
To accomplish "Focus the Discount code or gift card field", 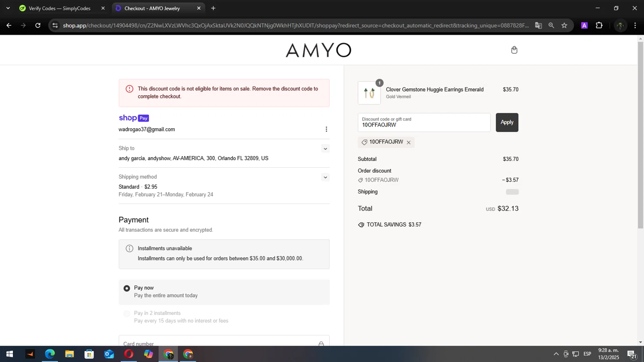I will (424, 122).
